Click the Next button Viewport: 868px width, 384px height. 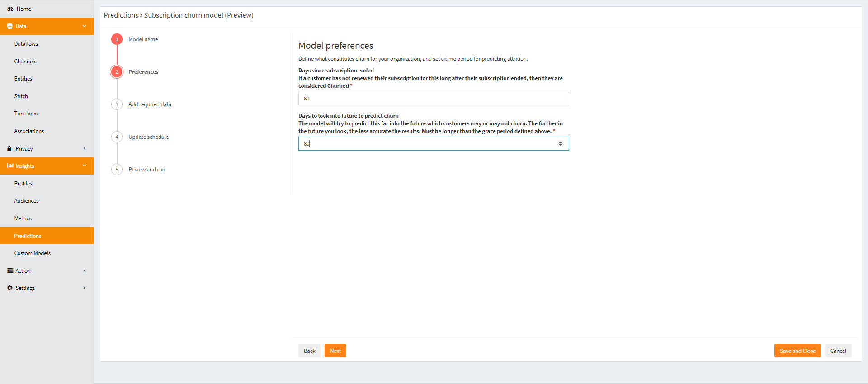335,351
